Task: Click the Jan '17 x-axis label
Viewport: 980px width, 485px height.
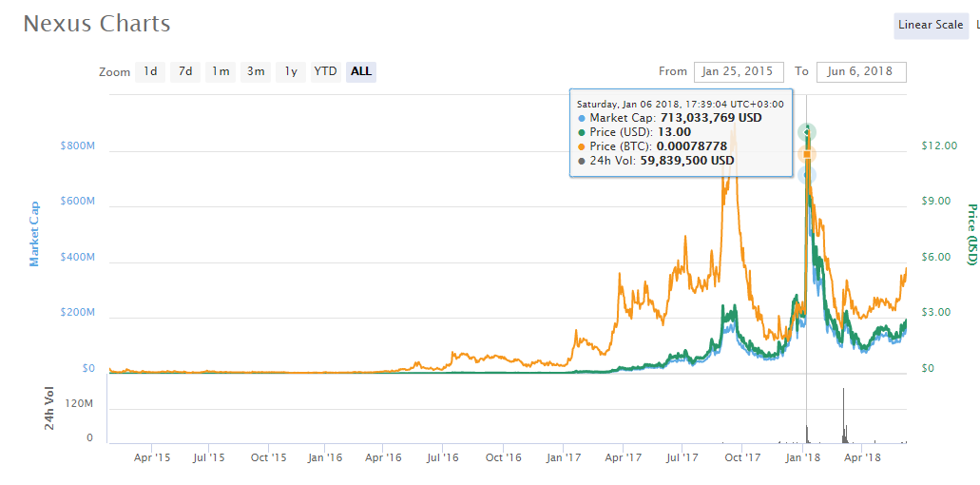Action: pos(563,457)
